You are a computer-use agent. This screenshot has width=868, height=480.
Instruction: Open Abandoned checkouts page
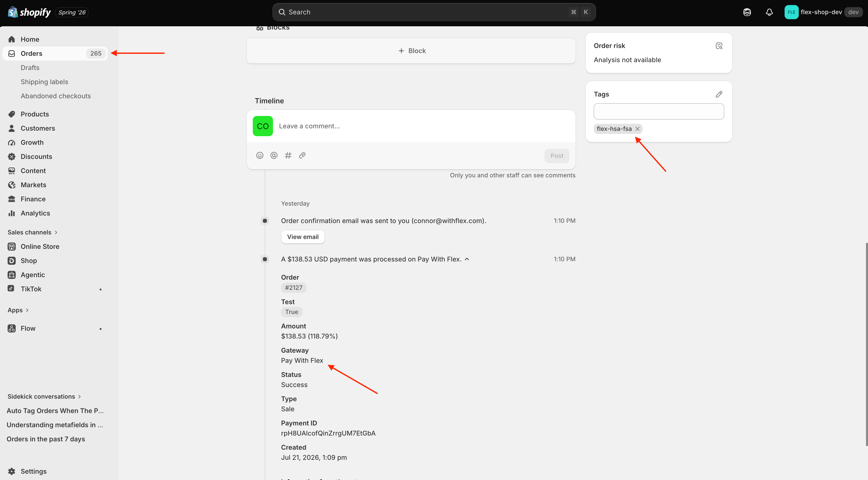(56, 96)
